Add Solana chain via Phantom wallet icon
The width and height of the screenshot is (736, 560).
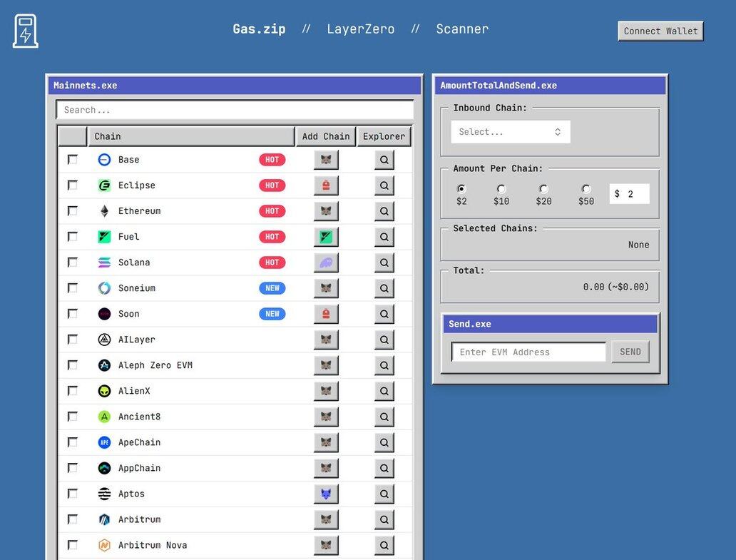pyautogui.click(x=326, y=263)
